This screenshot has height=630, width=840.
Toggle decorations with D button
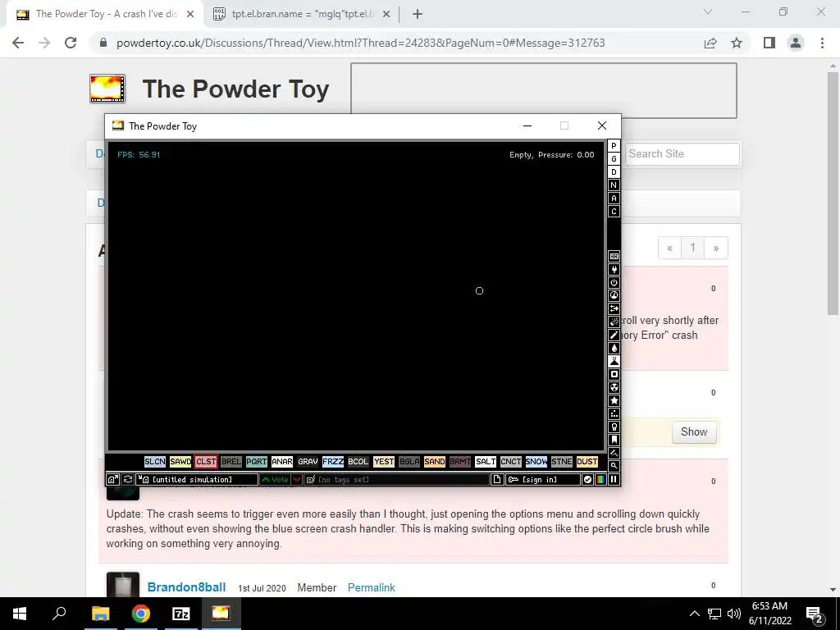(x=614, y=172)
